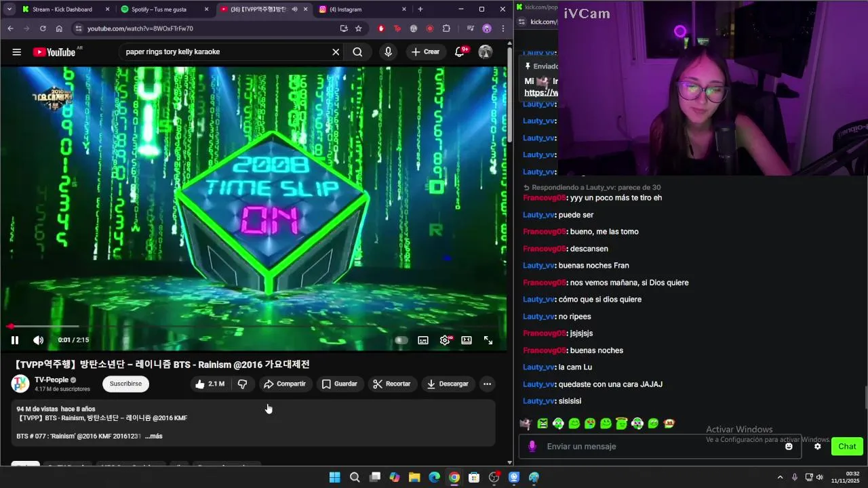Screen dimensions: 868x488
Task: Go back in Chrome
Action: point(10,28)
